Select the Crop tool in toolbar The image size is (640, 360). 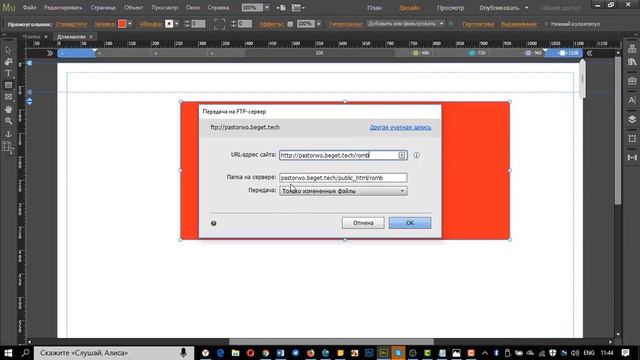point(8,62)
